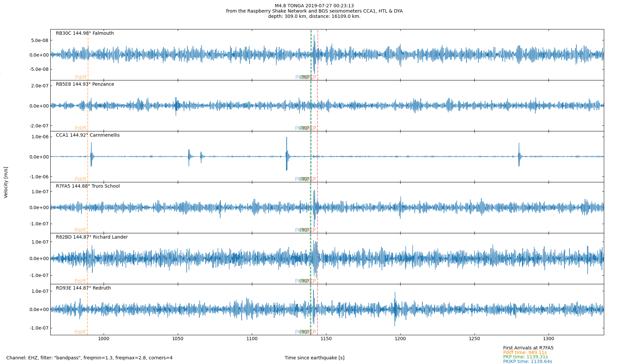This screenshot has width=629, height=364.
Task: Click the "0.0e+00" y-tick in Redruth panel
Action: click(39, 310)
